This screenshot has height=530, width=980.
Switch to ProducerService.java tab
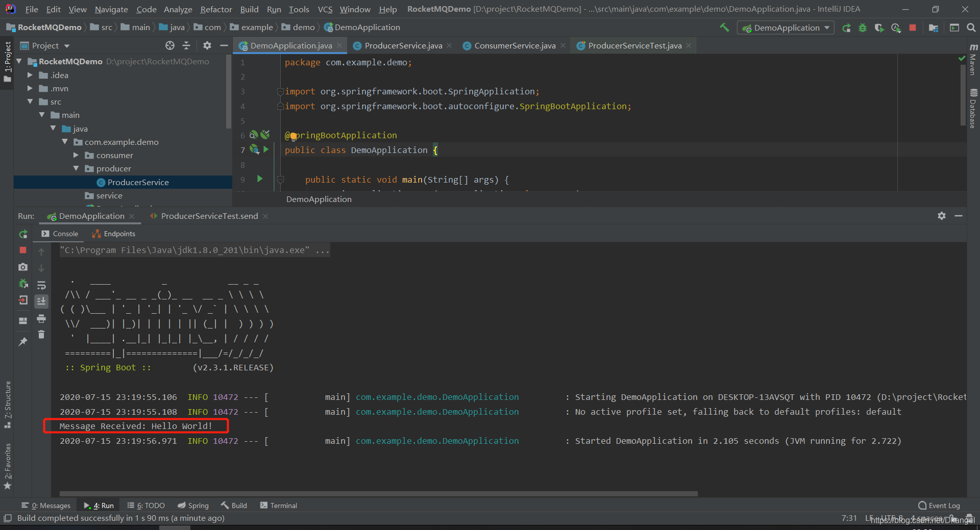402,46
